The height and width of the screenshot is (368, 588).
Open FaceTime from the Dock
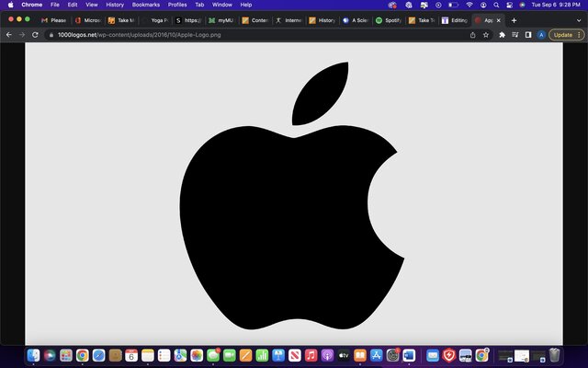point(229,355)
